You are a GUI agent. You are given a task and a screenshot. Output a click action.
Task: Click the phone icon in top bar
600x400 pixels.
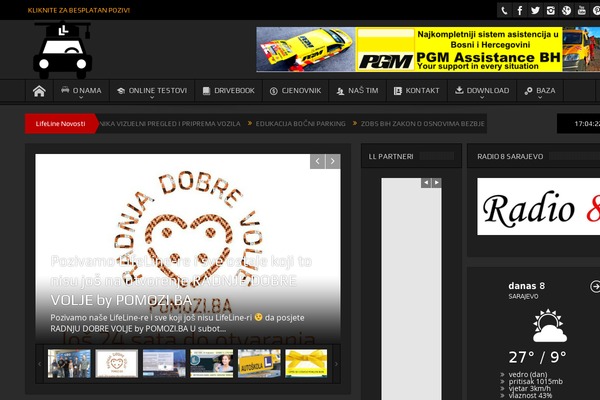tap(504, 10)
